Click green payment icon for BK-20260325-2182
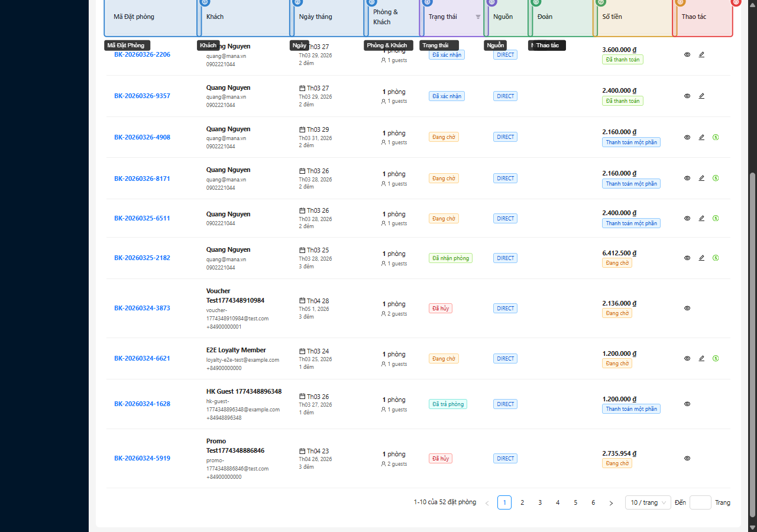The width and height of the screenshot is (757, 532). pyautogui.click(x=716, y=258)
